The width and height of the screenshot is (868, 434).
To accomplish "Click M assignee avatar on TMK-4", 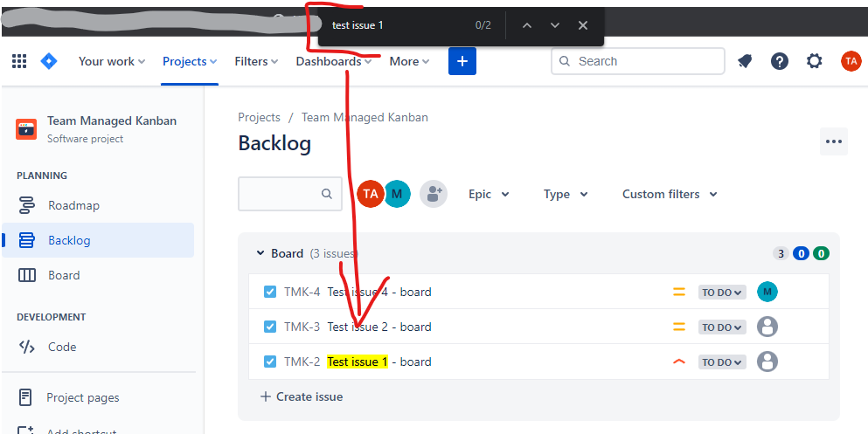I will coord(767,292).
